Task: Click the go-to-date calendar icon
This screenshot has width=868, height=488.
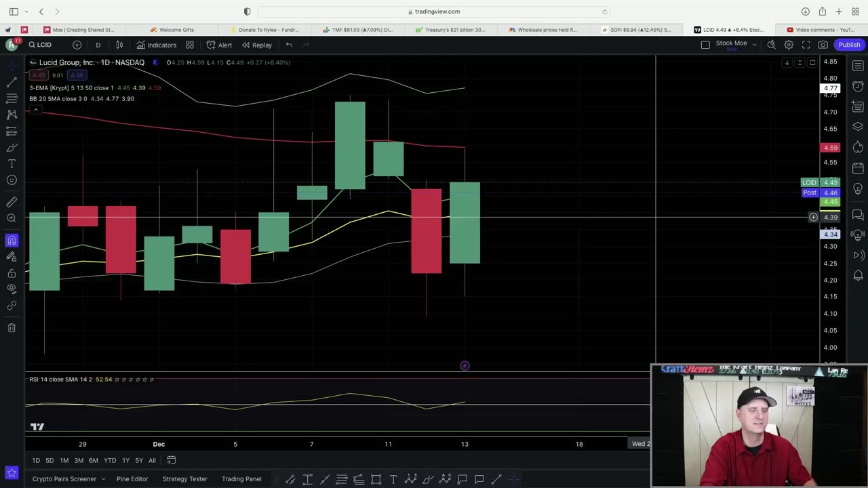Action: click(172, 460)
